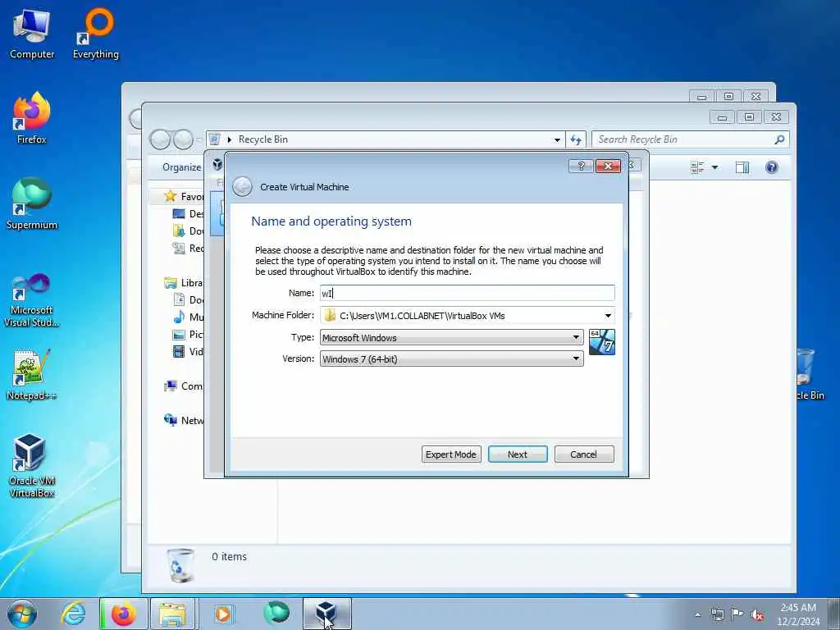840x630 pixels.
Task: Click the Forward button in Recycle Bin window
Action: [x=183, y=139]
